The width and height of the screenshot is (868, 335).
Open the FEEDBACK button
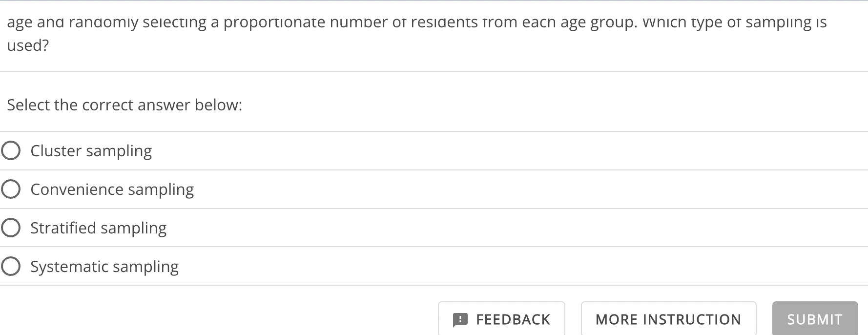[501, 319]
